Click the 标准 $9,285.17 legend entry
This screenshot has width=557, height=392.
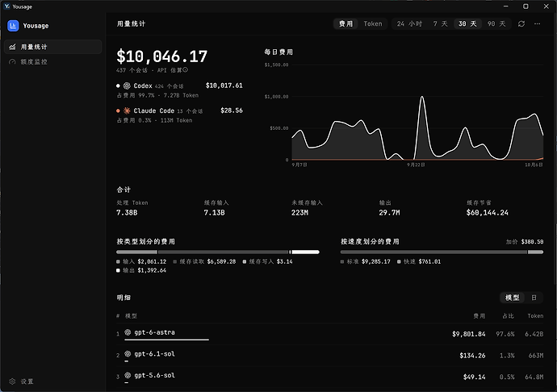click(365, 261)
